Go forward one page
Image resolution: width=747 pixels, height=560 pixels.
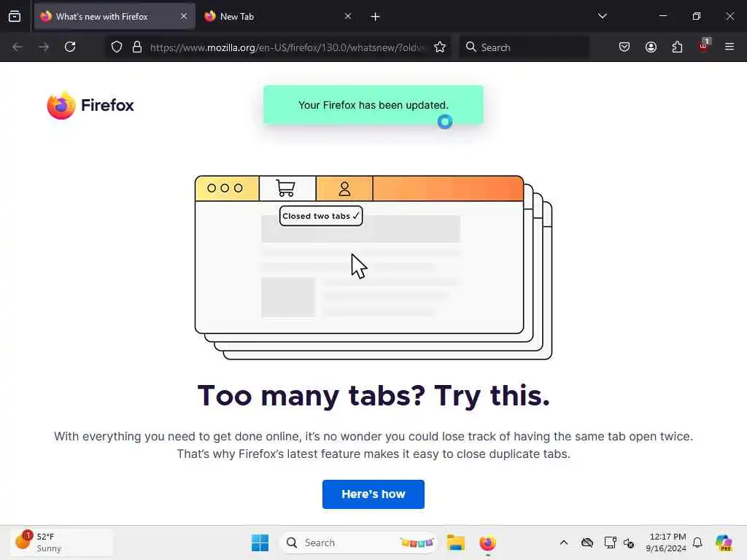coord(44,47)
